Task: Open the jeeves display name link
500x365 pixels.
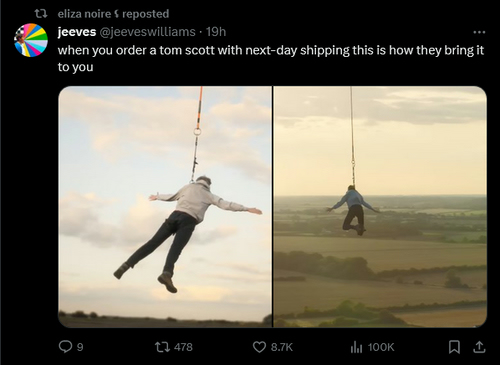Action: point(77,32)
